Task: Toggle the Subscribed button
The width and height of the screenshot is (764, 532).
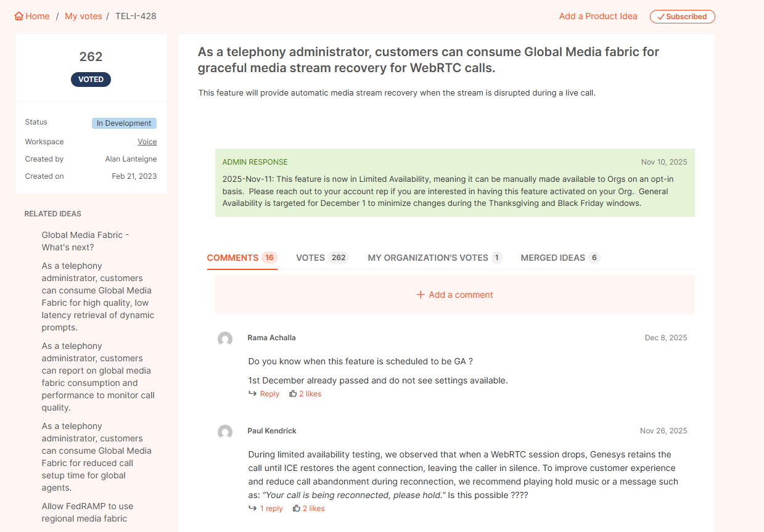Action: tap(682, 17)
